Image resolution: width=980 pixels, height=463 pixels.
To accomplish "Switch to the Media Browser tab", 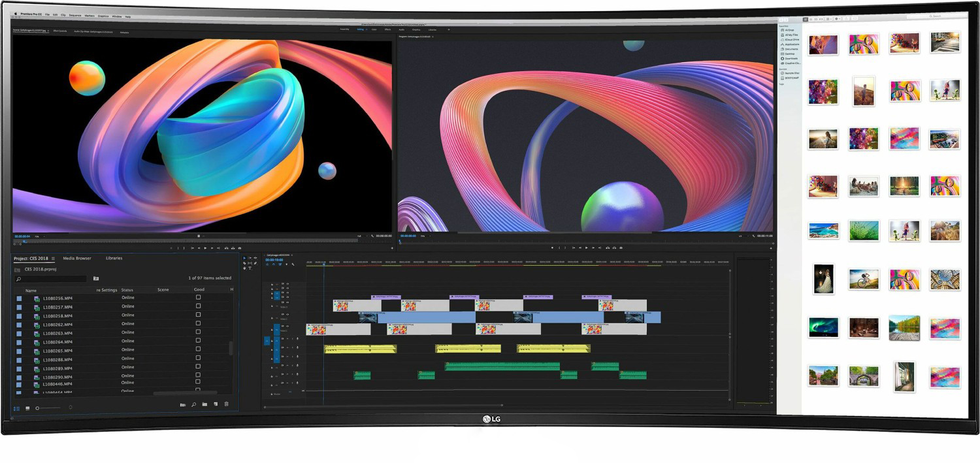I will click(x=77, y=259).
